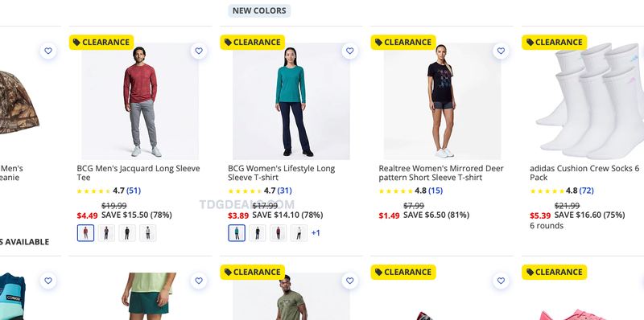Click heart on olive t-shirt man product

350,281
